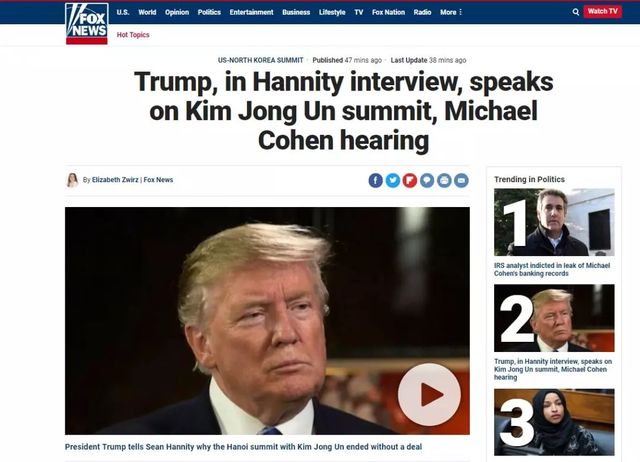The image size is (640, 462).
Task: Open the Politics section
Action: 209,12
